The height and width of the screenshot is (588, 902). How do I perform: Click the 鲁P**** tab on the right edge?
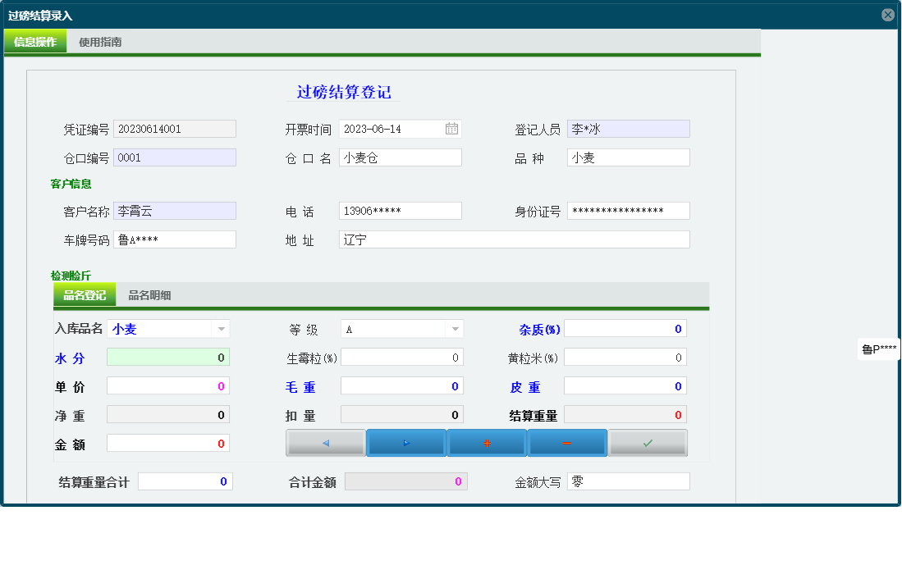click(878, 350)
